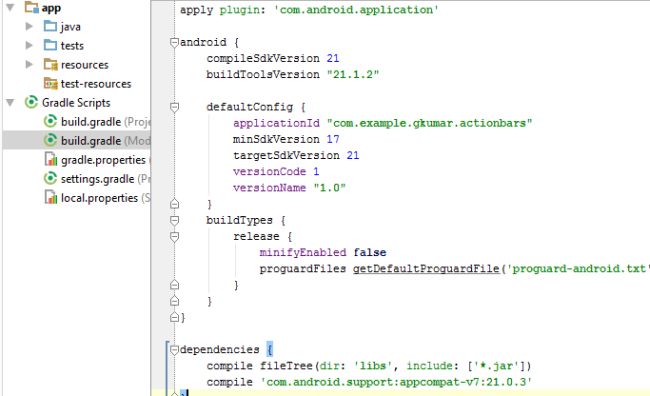Click the settings.gradle file icon

50,178
